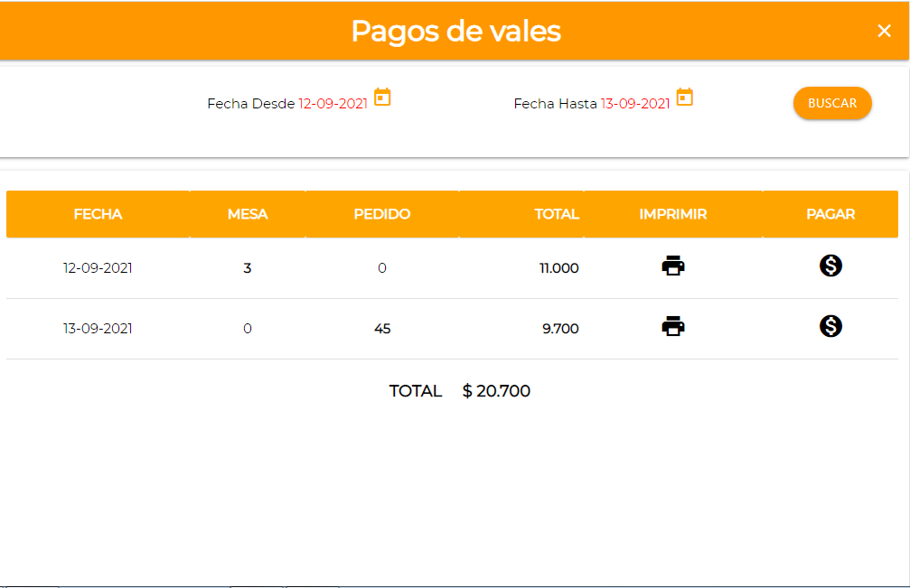The height and width of the screenshot is (588, 910).
Task: Select the pedido 45 cell
Action: 382,329
